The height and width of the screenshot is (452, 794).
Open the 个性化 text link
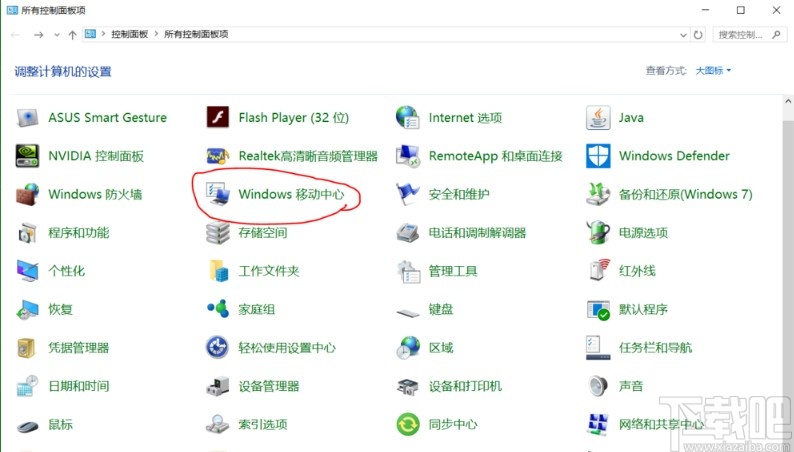point(66,271)
